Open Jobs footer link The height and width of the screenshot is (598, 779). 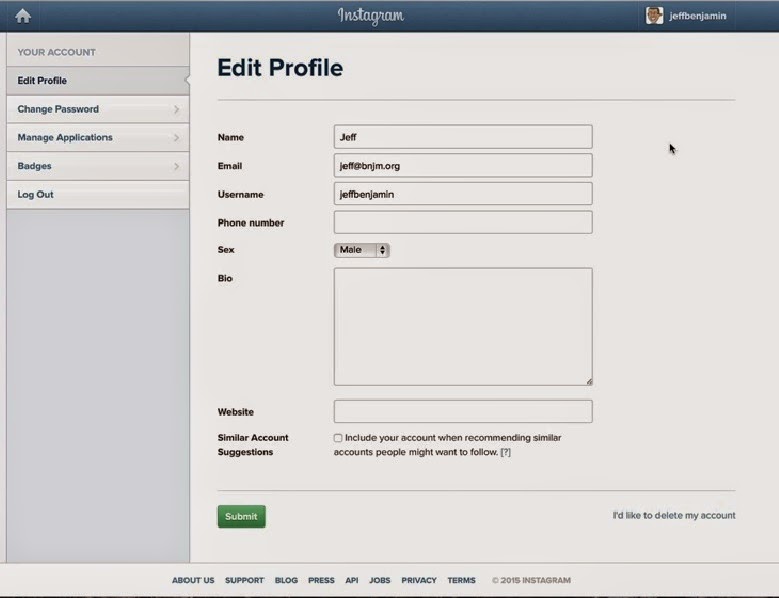coord(380,580)
